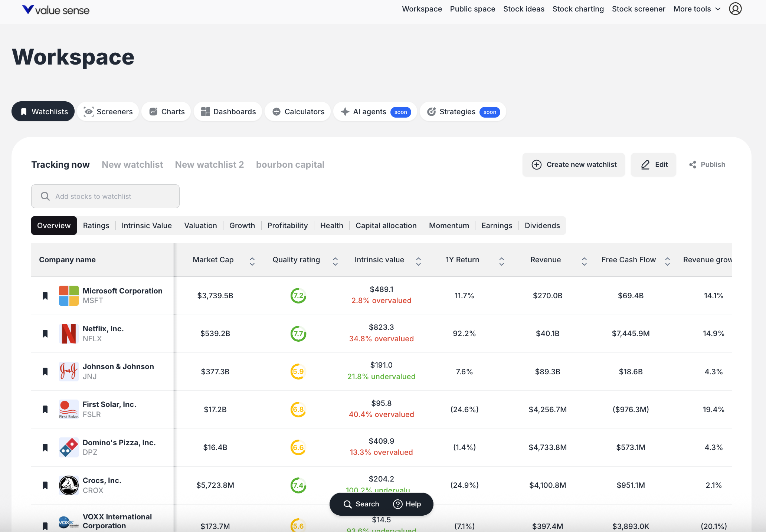Open Netflix company logo thumbnail

(69, 334)
